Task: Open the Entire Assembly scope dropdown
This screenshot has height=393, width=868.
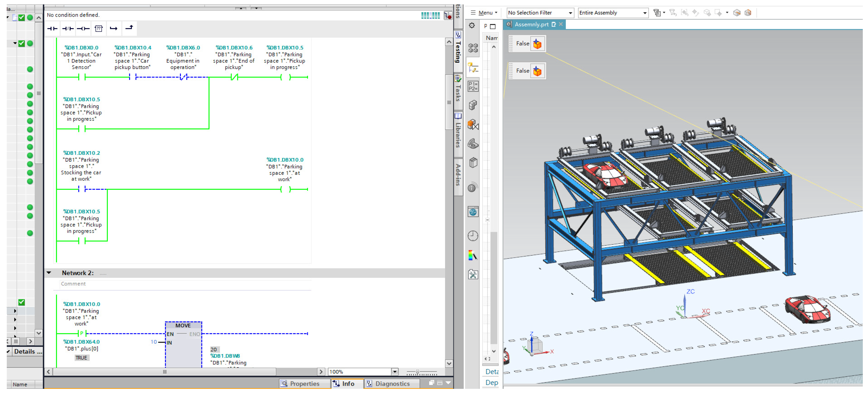Action: point(613,13)
